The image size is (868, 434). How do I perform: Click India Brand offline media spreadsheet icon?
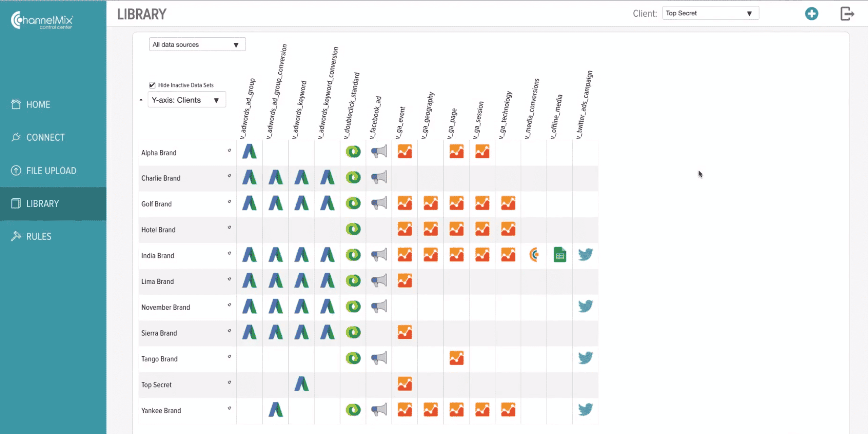[560, 255]
